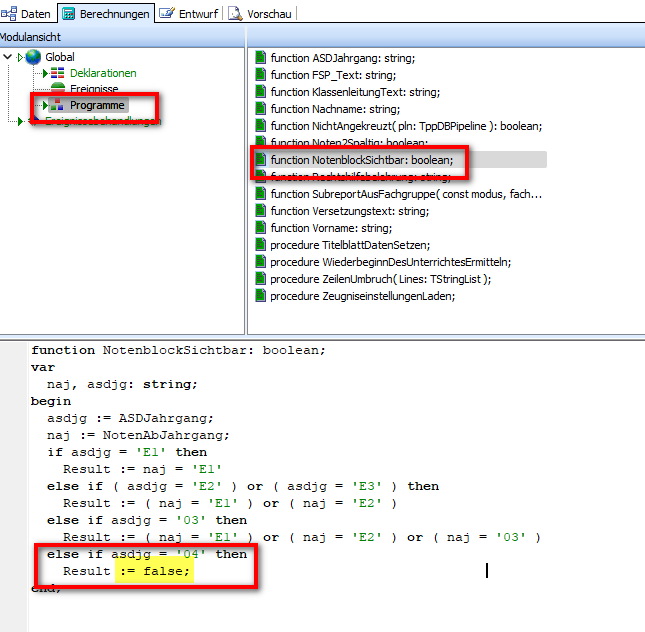Click the document icon of ZeilenUmbruch procedure
Viewport: 645px width, 632px height.
click(x=260, y=279)
